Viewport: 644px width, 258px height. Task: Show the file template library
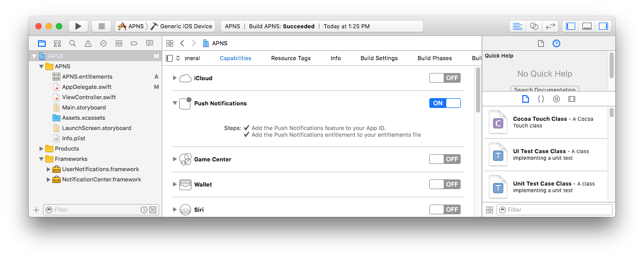[x=525, y=99]
